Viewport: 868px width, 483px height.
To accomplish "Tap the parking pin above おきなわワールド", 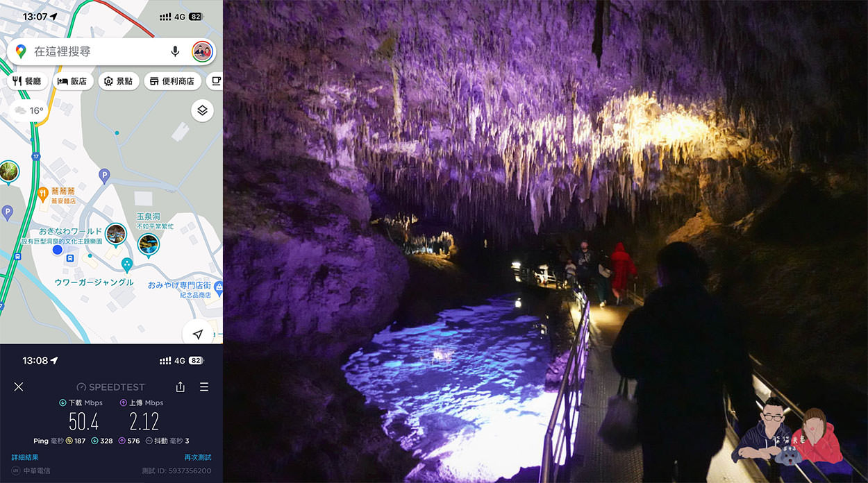I will click(104, 173).
